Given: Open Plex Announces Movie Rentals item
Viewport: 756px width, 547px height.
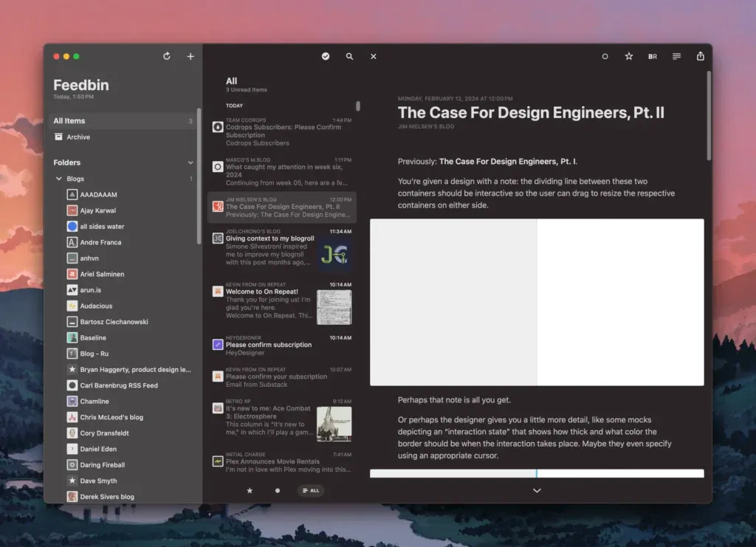Looking at the screenshot, I should [282, 462].
